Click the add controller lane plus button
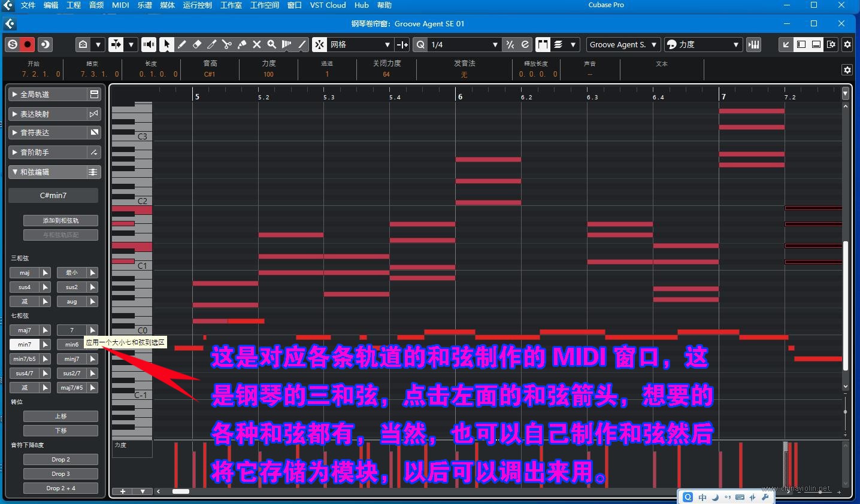 coord(123,491)
